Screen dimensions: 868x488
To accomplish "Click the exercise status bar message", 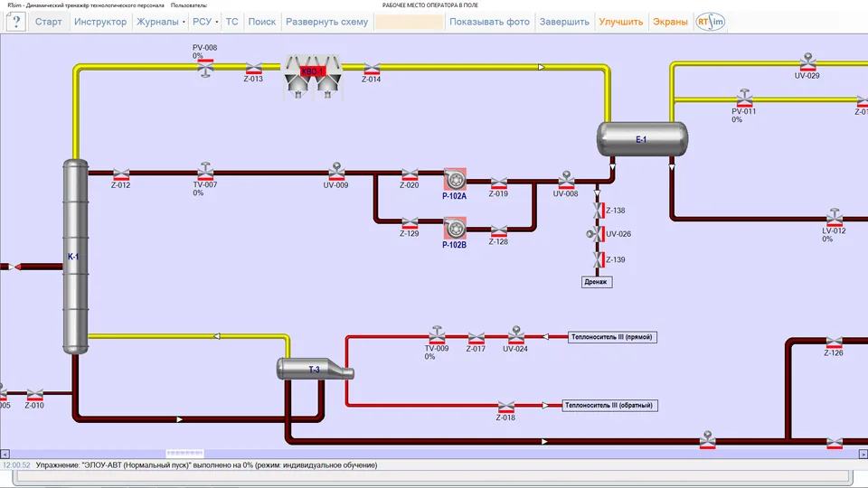I will click(x=206, y=465).
